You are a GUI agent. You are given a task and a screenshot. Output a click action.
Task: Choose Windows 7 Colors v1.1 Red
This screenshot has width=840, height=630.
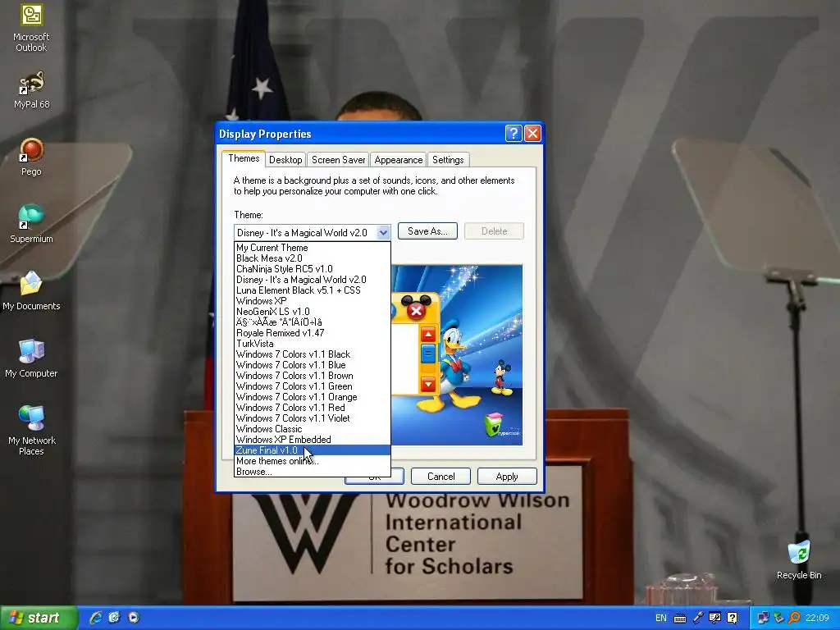coord(313,408)
